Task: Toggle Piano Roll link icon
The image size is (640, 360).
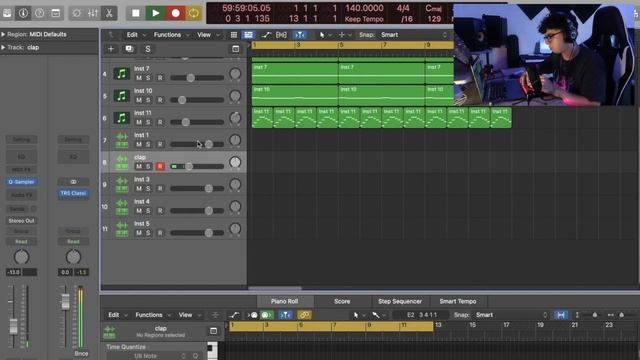Action: tap(304, 315)
